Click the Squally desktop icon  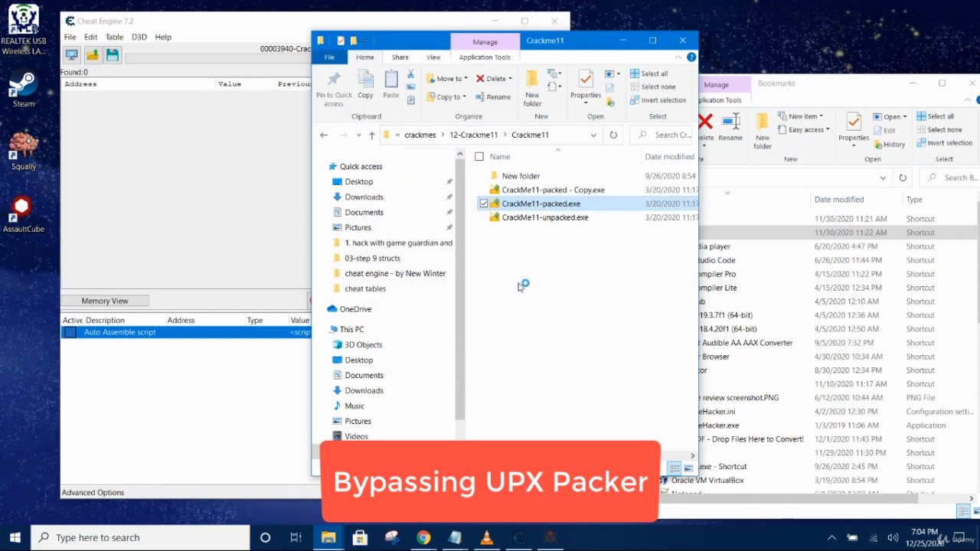(x=24, y=151)
